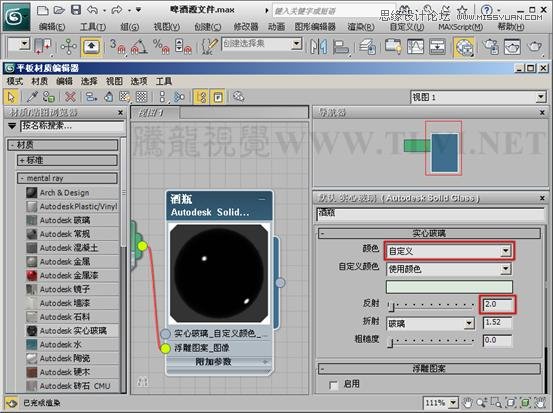Toggle the Material/Map Browser panel button
This screenshot has width=553, height=413.
tap(202, 97)
